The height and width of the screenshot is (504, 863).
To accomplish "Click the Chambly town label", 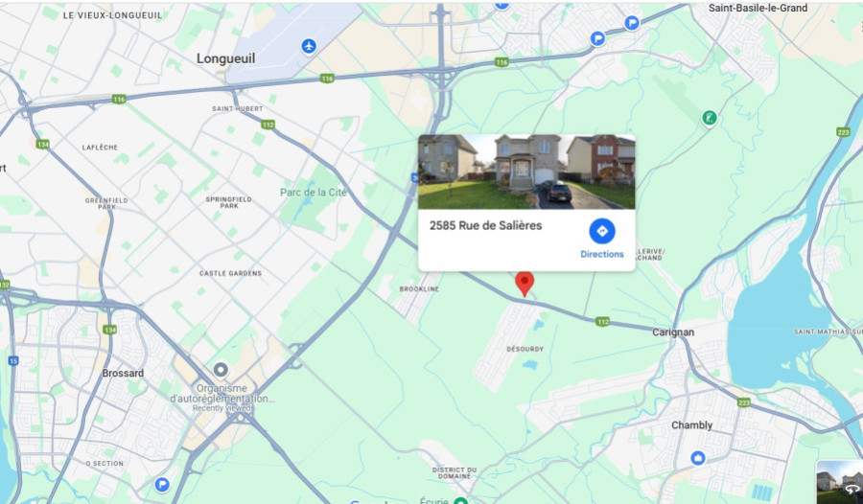I will click(x=691, y=424).
